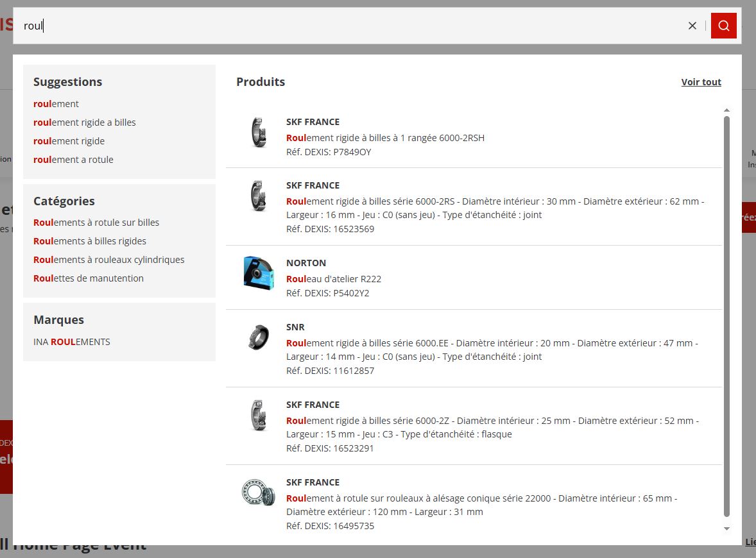The height and width of the screenshot is (558, 756).
Task: Click the 'Réf. DEXIS: 16523569' text
Action: pos(331,230)
